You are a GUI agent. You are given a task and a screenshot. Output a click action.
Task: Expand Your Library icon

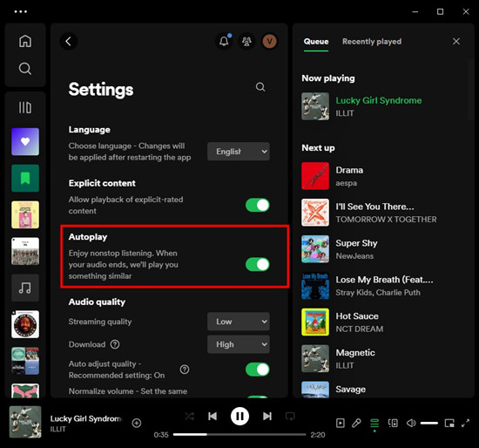tap(25, 107)
